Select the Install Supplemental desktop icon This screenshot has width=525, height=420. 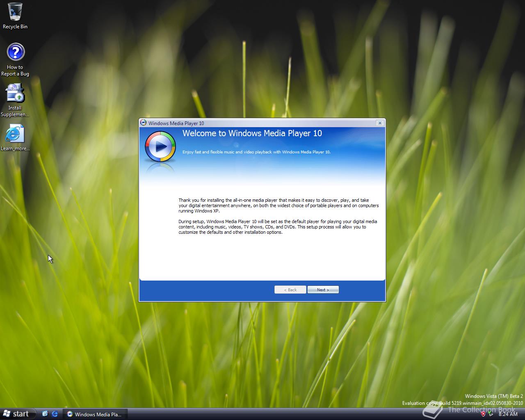tap(15, 100)
